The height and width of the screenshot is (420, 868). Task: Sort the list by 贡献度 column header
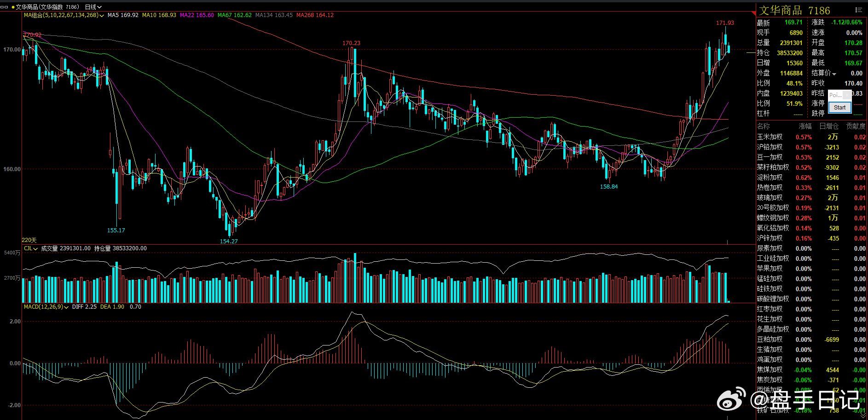[x=856, y=126]
